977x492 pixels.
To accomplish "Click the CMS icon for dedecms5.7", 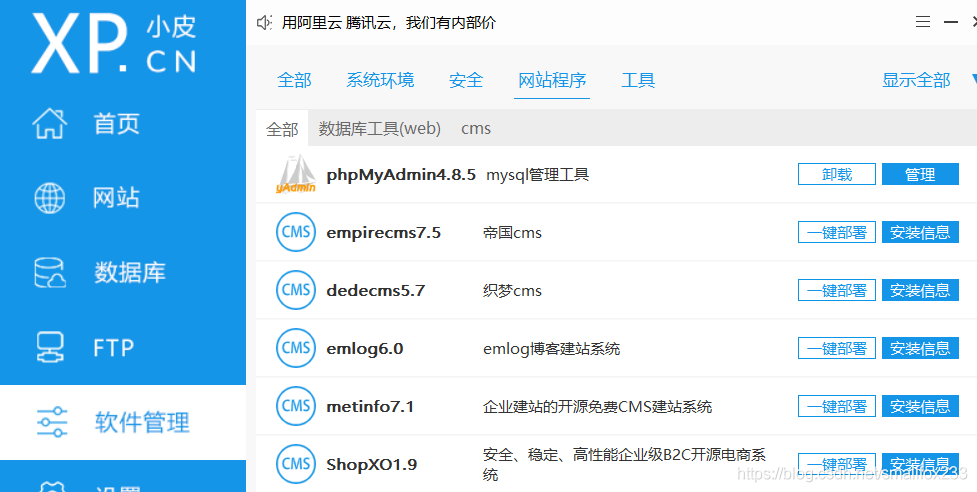I will 296,290.
